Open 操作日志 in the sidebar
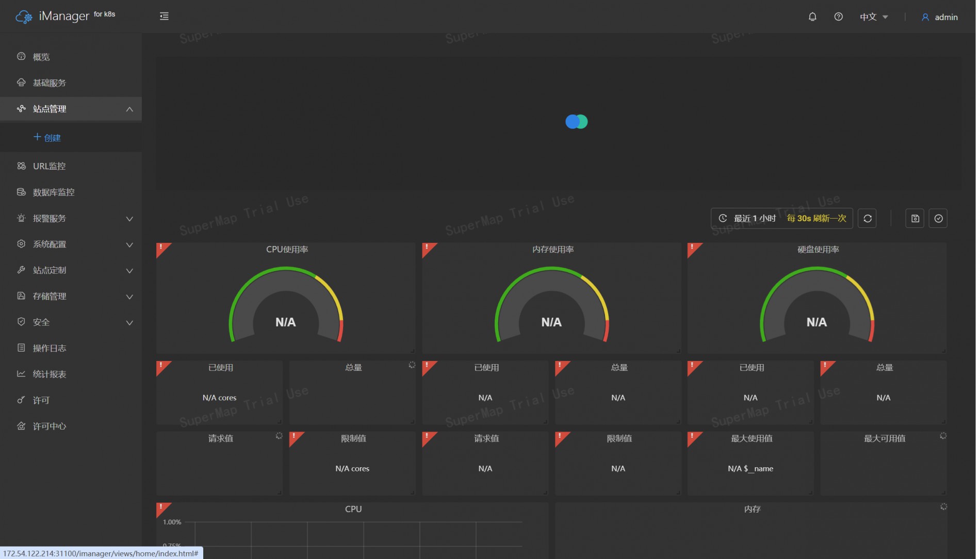 pos(49,348)
